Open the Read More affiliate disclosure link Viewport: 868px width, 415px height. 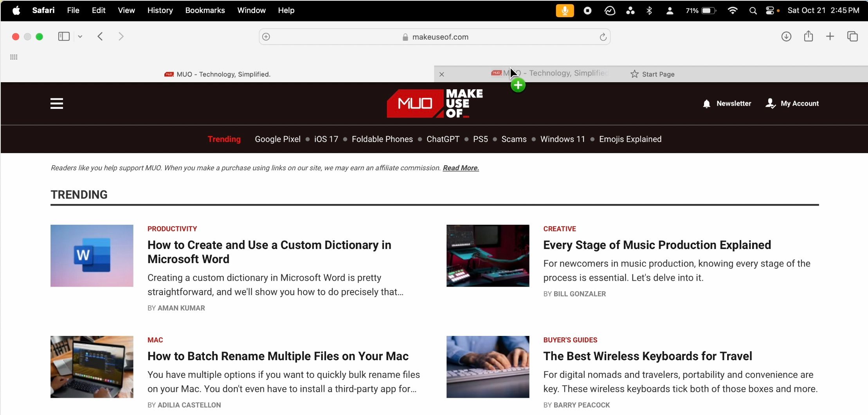click(460, 168)
